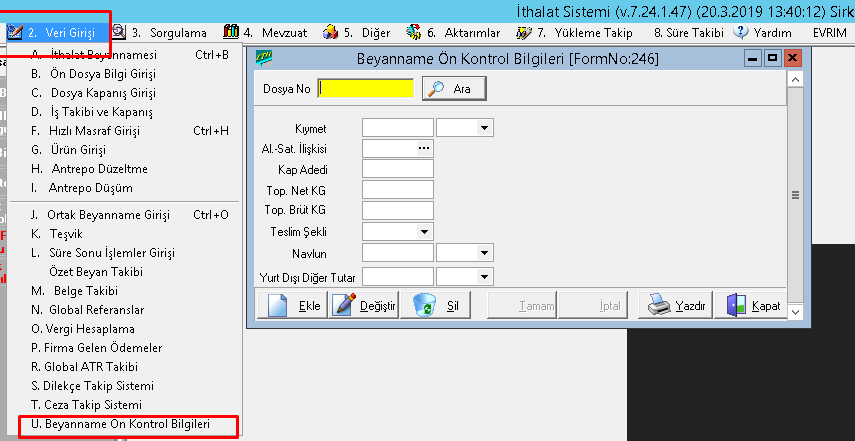The image size is (855, 441).
Task: Maximize the Beyanname Ön Kontrol window
Action: (x=772, y=58)
